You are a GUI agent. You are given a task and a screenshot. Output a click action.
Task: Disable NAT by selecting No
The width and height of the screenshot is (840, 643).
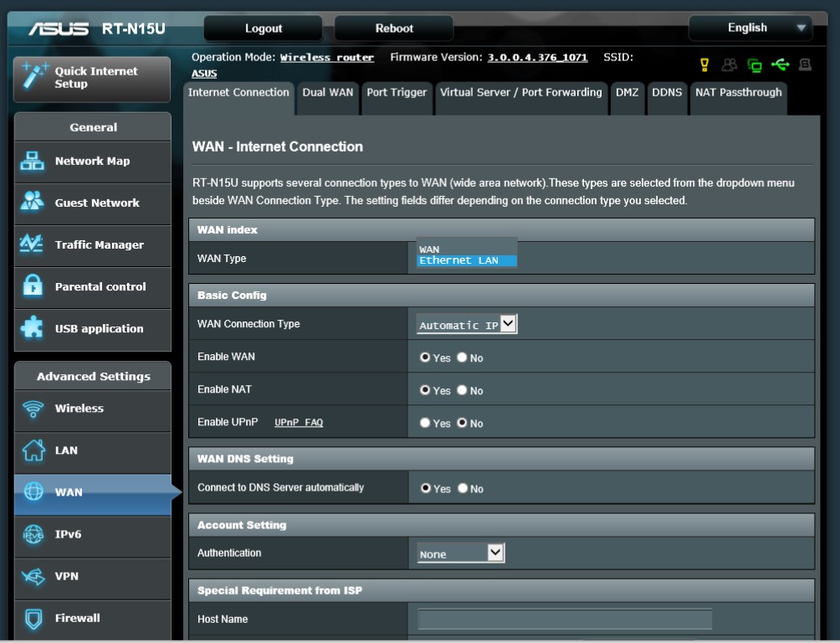pyautogui.click(x=462, y=391)
